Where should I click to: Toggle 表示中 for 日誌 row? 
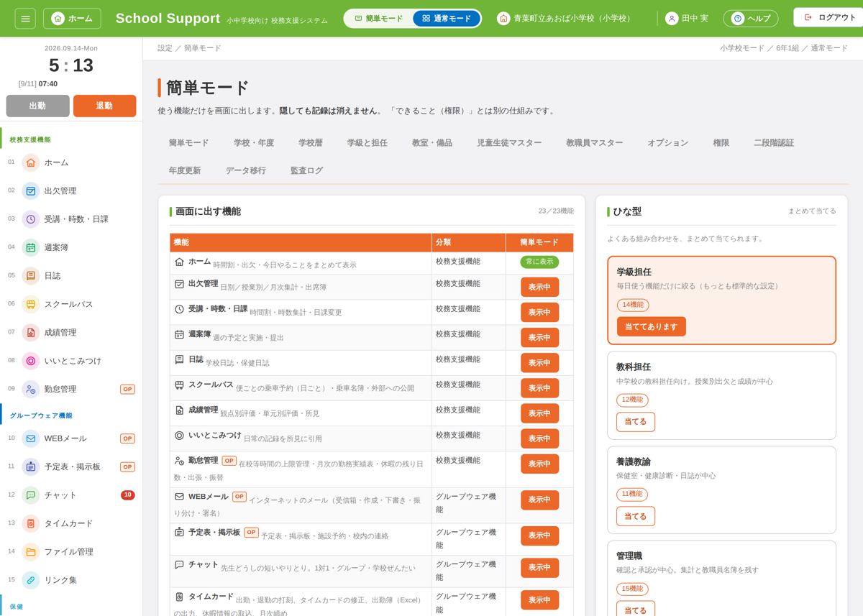[539, 363]
